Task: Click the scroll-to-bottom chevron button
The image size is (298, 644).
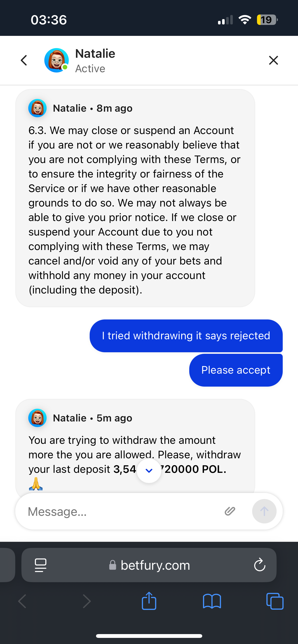Action: click(149, 471)
